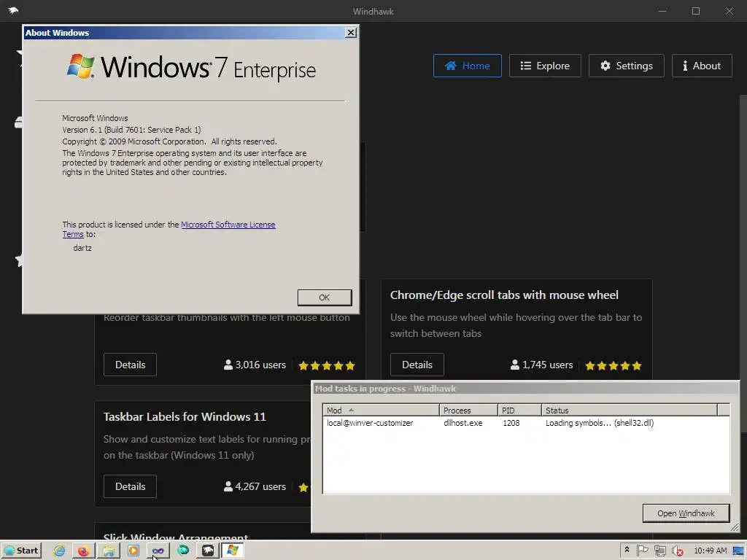
Task: Click the muted volume tray icon
Action: click(677, 551)
